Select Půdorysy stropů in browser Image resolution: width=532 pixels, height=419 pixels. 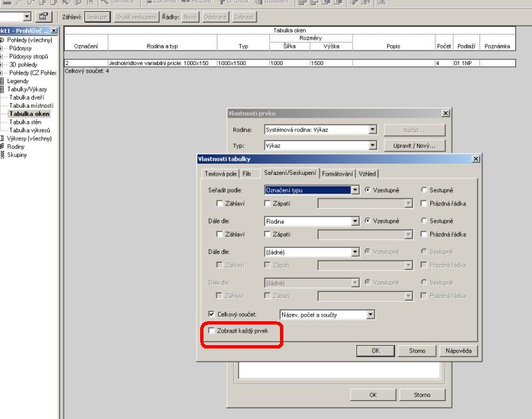pos(29,57)
